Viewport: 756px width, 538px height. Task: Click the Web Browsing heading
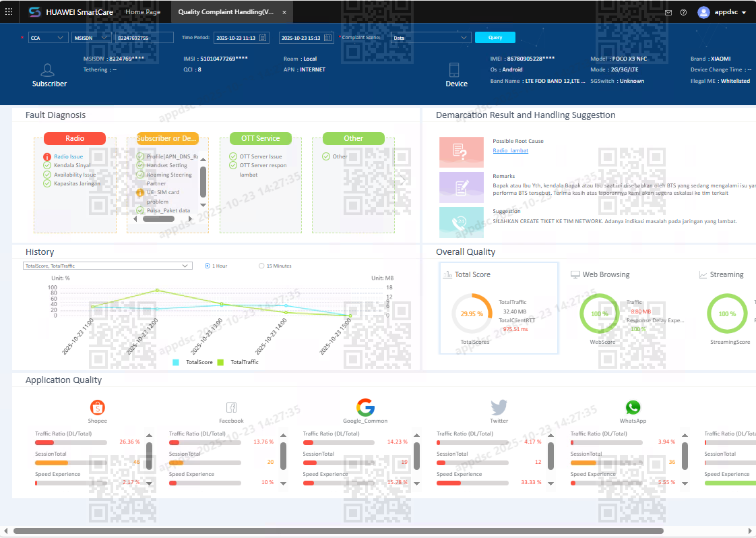pos(606,274)
